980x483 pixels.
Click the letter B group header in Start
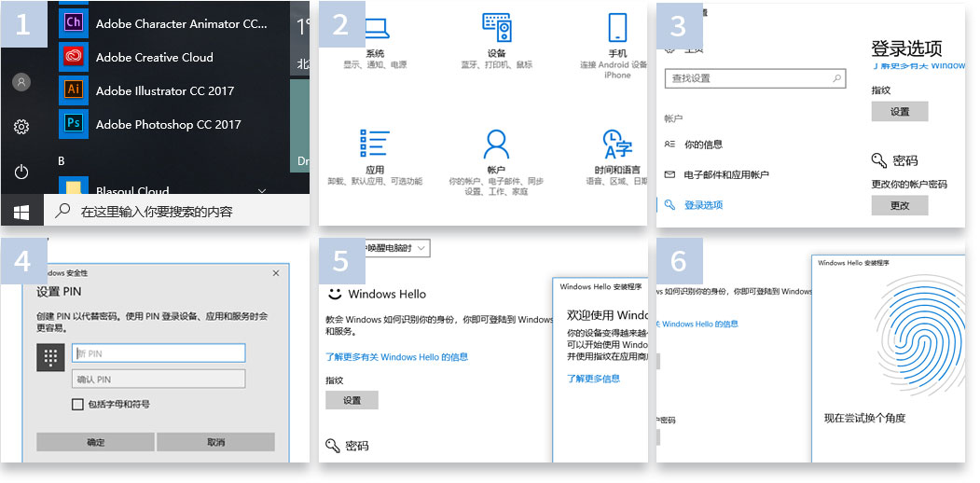62,161
